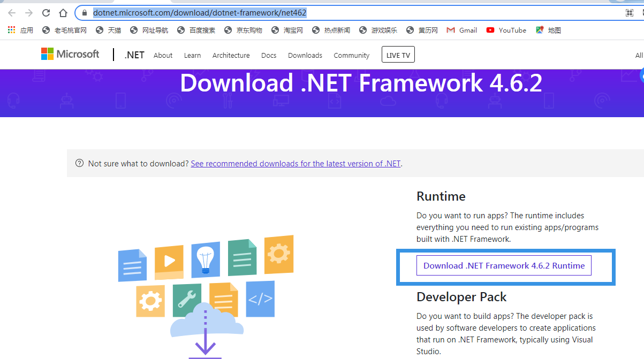Go to the .NET home link

pyautogui.click(x=134, y=55)
